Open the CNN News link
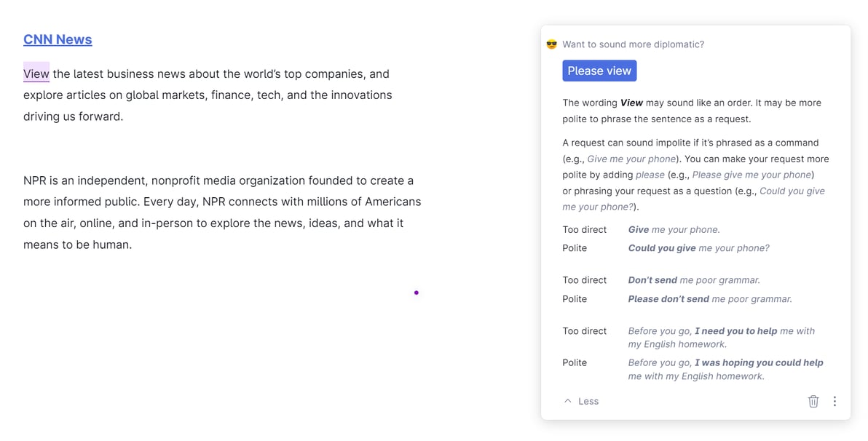 tap(58, 39)
